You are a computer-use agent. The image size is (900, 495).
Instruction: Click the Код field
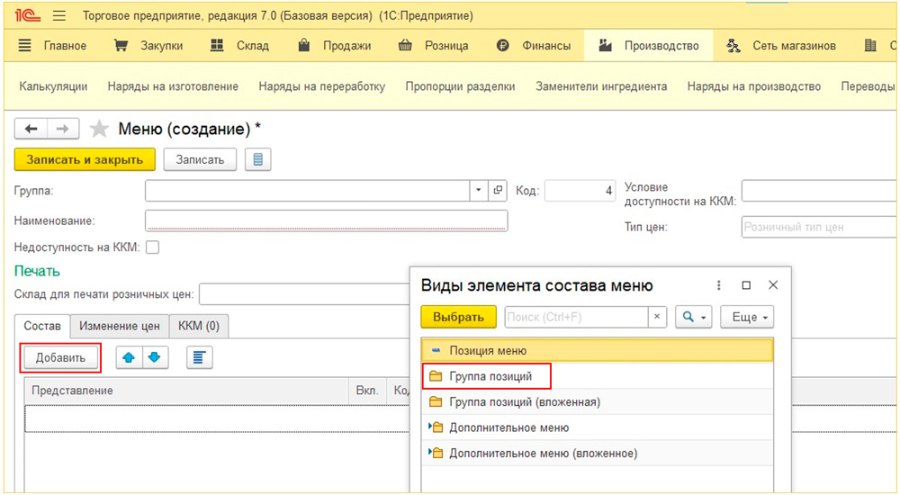coord(580,191)
